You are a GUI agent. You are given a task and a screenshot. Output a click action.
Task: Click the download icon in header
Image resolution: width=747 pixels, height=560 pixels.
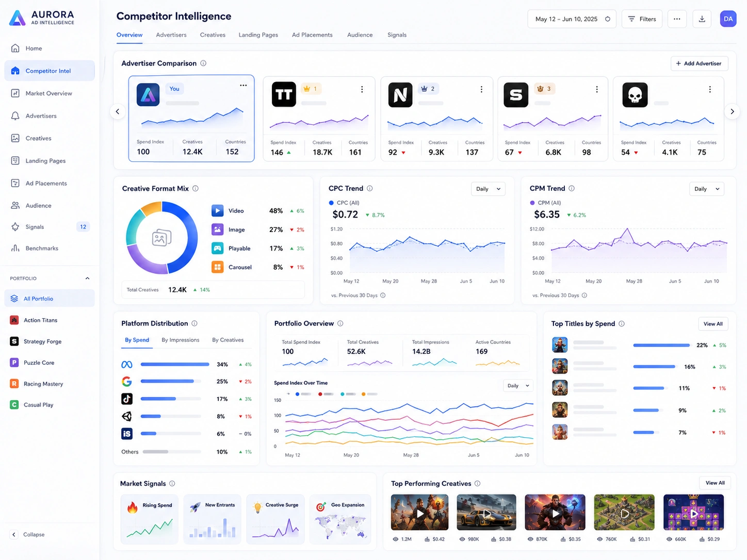(702, 19)
